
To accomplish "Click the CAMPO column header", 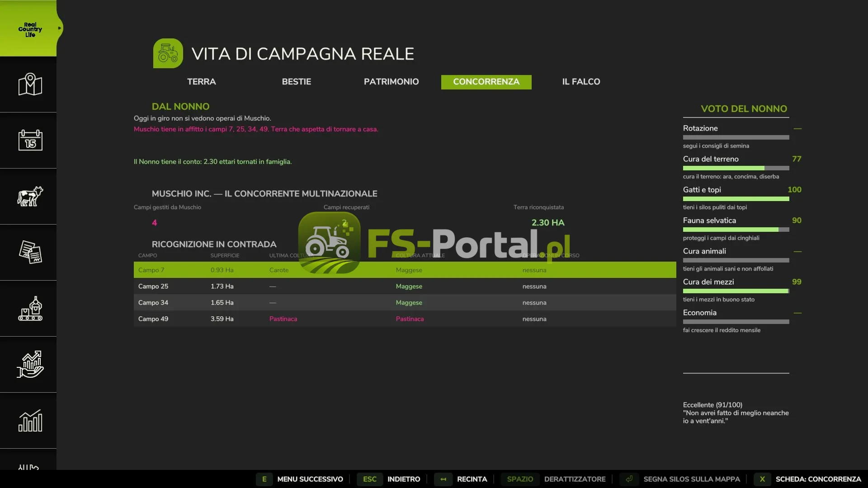I will click(147, 255).
